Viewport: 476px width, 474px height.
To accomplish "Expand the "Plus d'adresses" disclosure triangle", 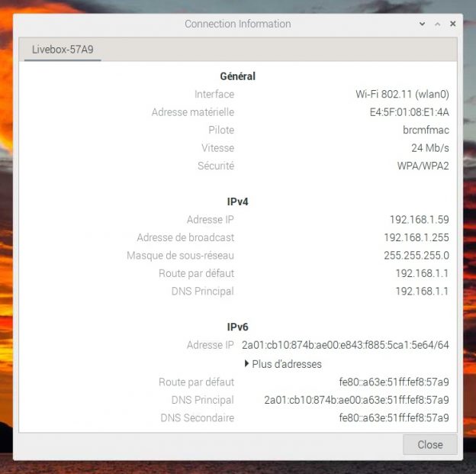I will [247, 364].
